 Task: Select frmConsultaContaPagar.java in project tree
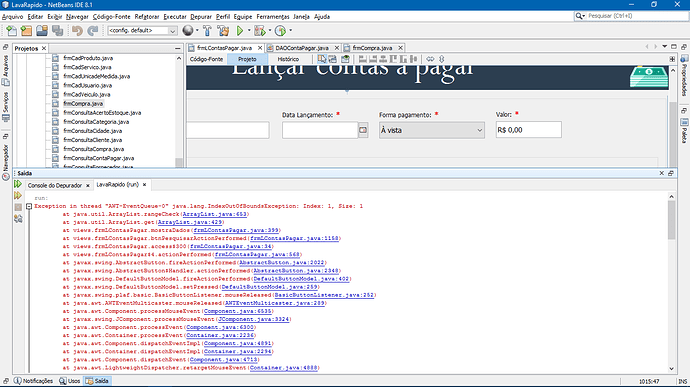99,158
